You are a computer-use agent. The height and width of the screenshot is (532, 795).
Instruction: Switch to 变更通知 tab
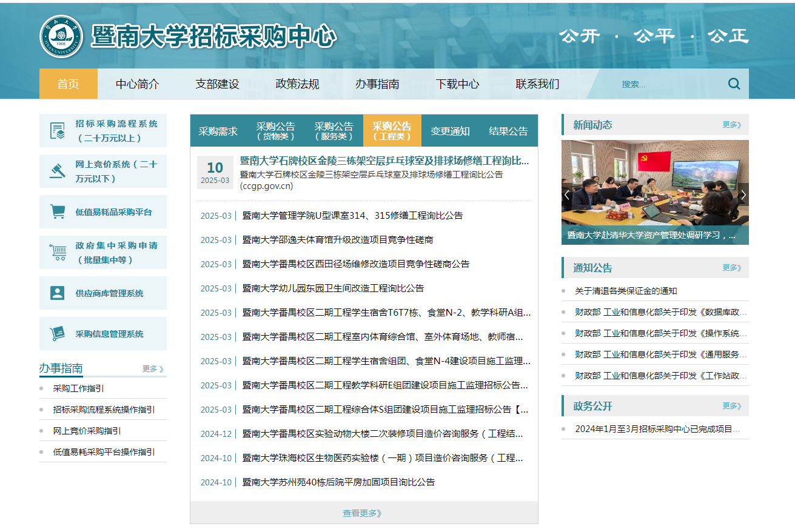450,131
